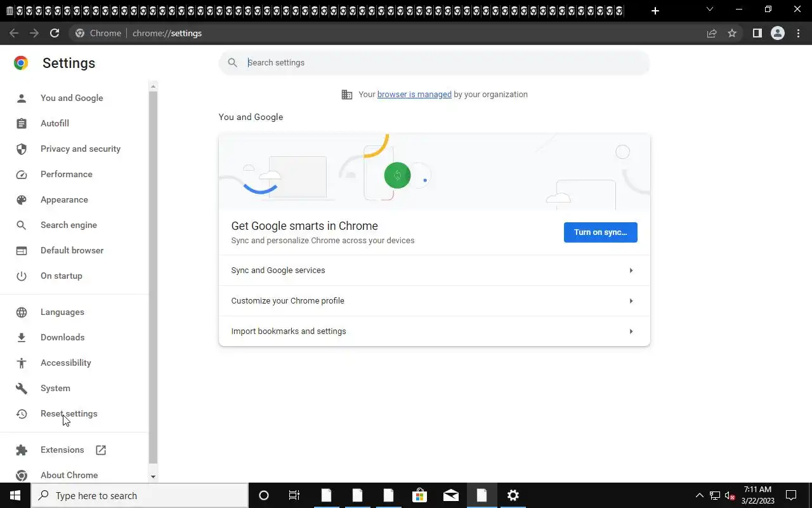
Task: Open About Chrome
Action: pyautogui.click(x=69, y=475)
